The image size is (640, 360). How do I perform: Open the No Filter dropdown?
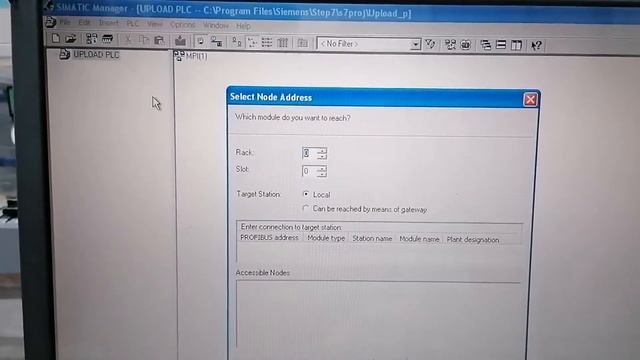pos(415,44)
